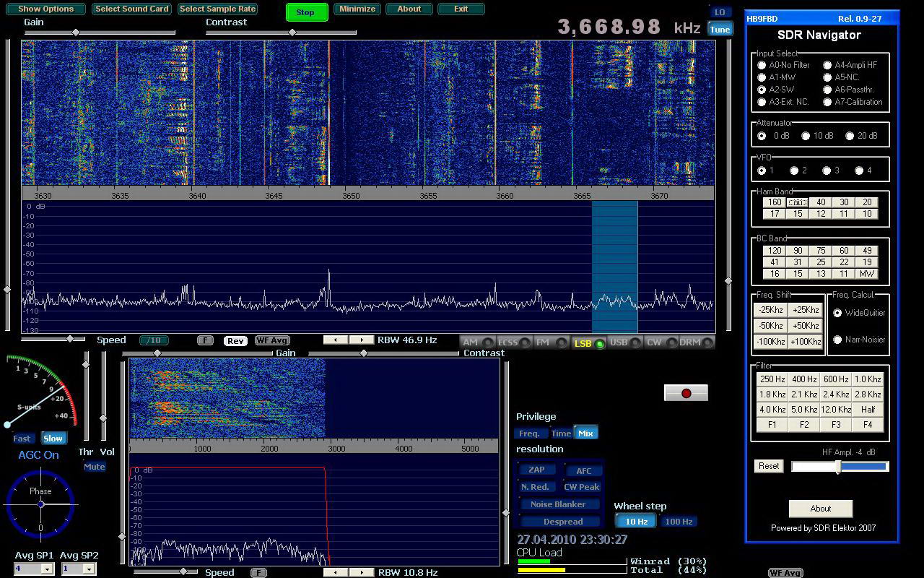Open the Avg SP2 dropdown
924x578 pixels.
pyautogui.click(x=88, y=569)
